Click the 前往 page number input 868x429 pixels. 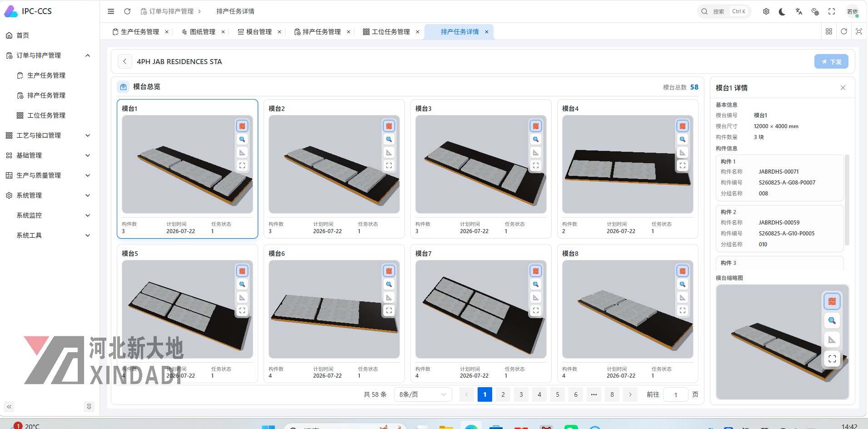tap(675, 394)
